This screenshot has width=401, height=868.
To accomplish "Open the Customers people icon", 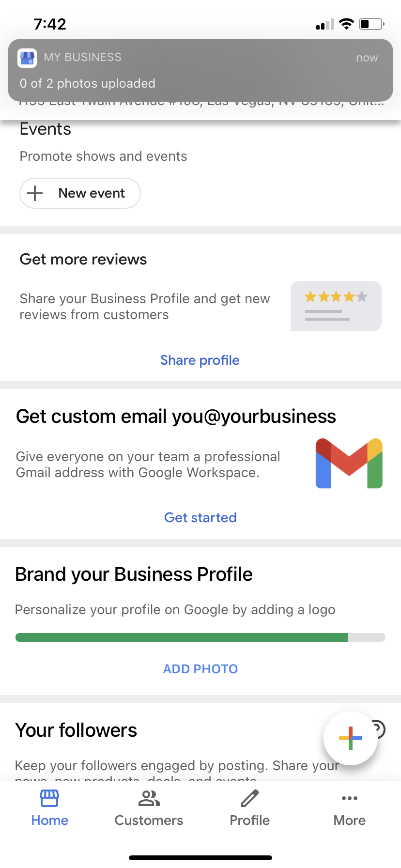I will (149, 798).
